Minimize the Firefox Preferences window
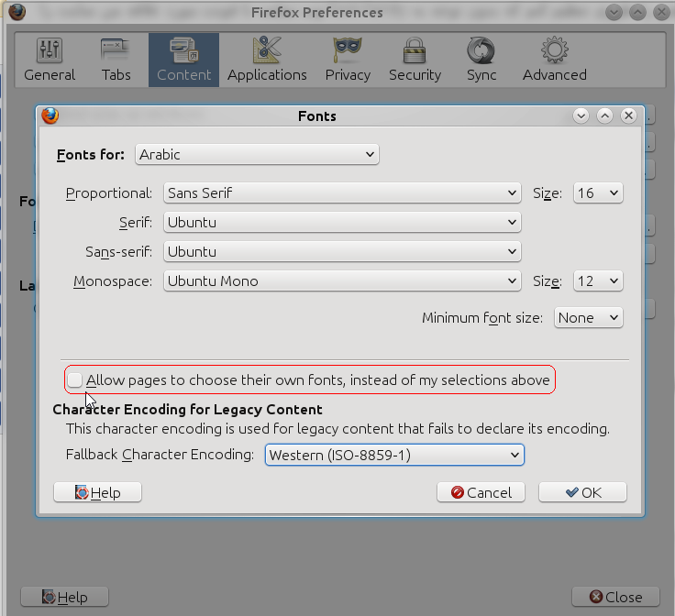The width and height of the screenshot is (675, 616). [x=614, y=12]
